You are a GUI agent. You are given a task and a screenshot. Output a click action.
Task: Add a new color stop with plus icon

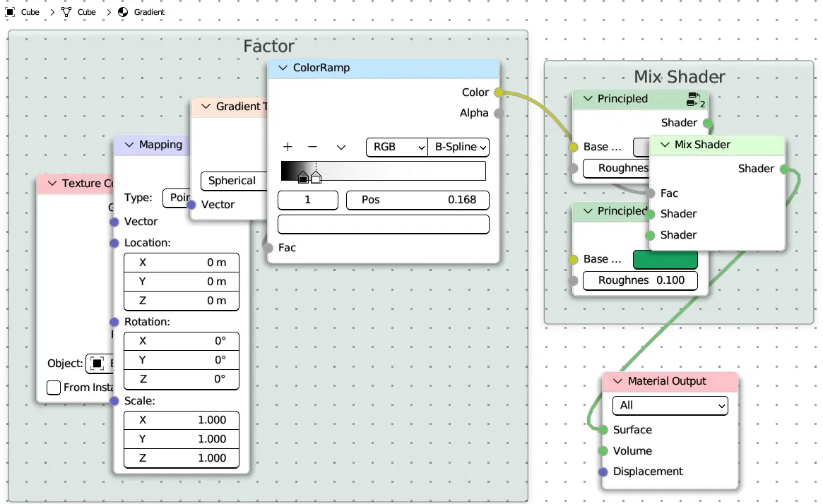pyautogui.click(x=288, y=147)
